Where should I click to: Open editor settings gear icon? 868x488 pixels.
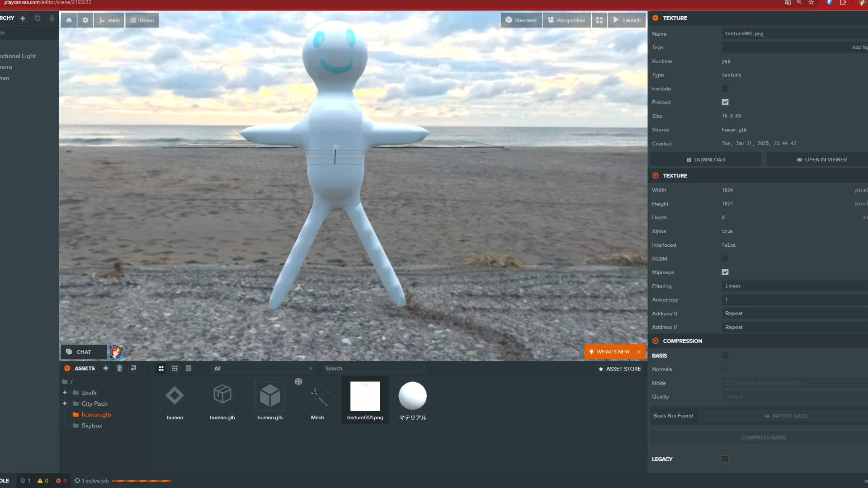click(85, 20)
